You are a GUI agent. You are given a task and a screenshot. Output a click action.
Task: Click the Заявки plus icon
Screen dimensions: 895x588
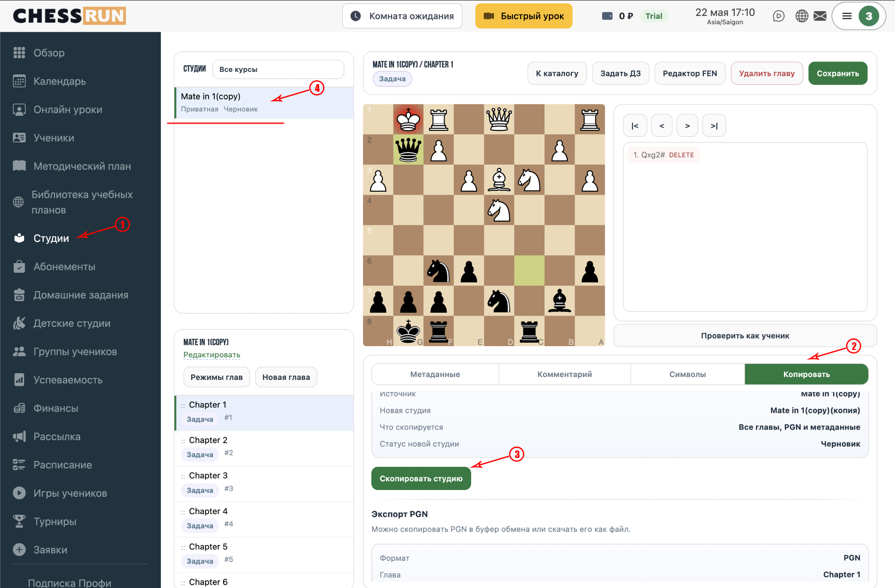coord(19,550)
